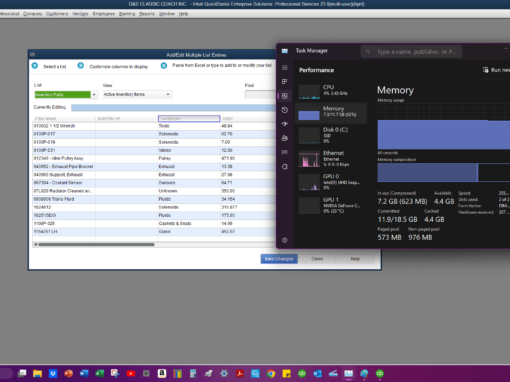This screenshot has height=382, width=510.
Task: Click the left scroll arrow of item grid
Action: click(x=35, y=244)
